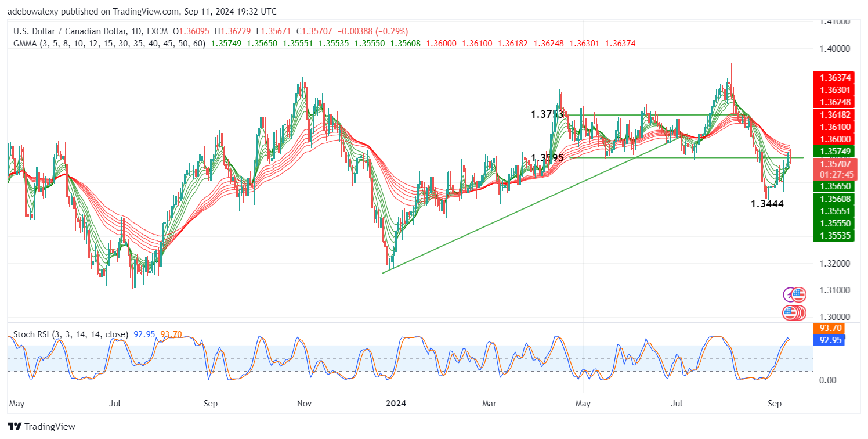Viewport: 868px width, 439px height.
Task: Click the red 1.36182 price-axis tag
Action: point(833,115)
